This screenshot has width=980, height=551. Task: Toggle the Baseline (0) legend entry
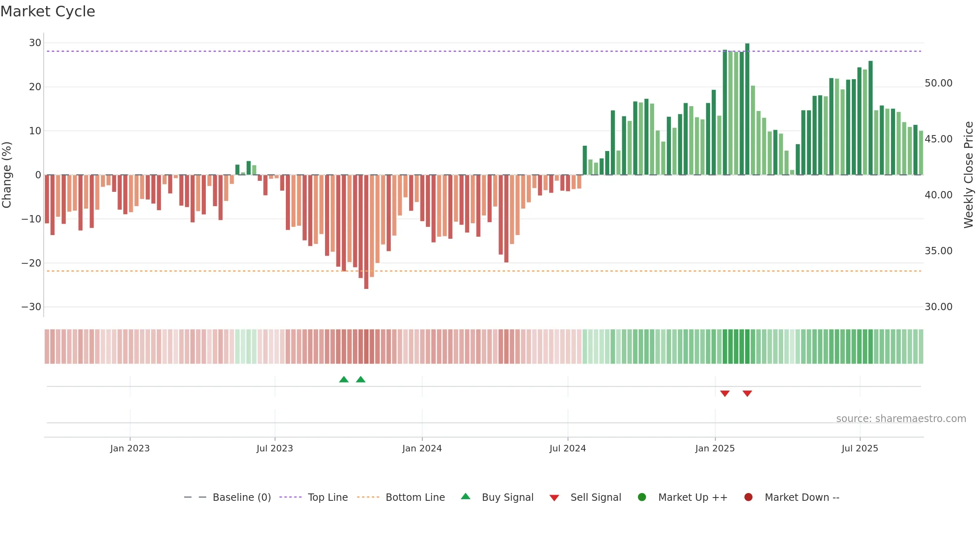click(x=242, y=497)
